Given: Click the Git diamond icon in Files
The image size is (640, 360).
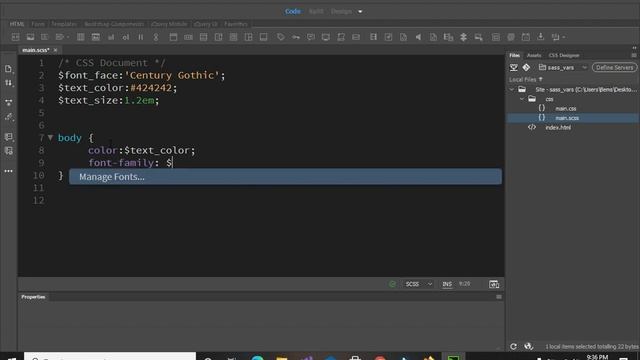Looking at the screenshot, I should tap(526, 67).
